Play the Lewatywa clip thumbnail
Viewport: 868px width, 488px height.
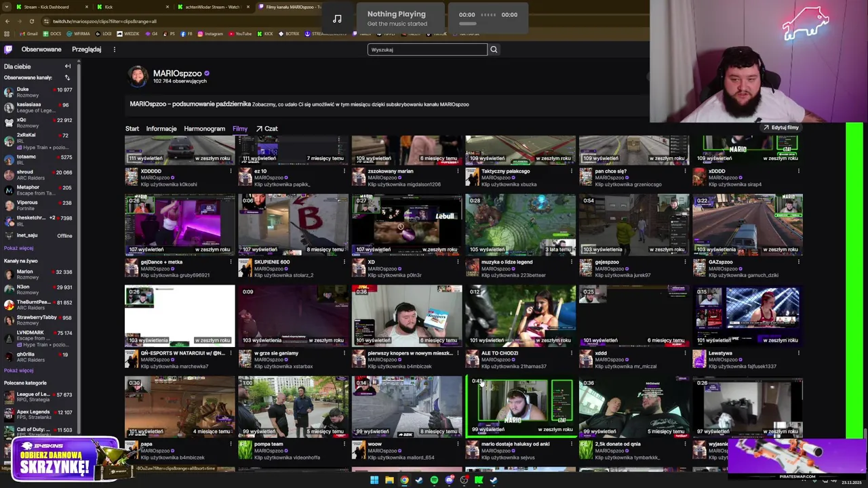[747, 316]
